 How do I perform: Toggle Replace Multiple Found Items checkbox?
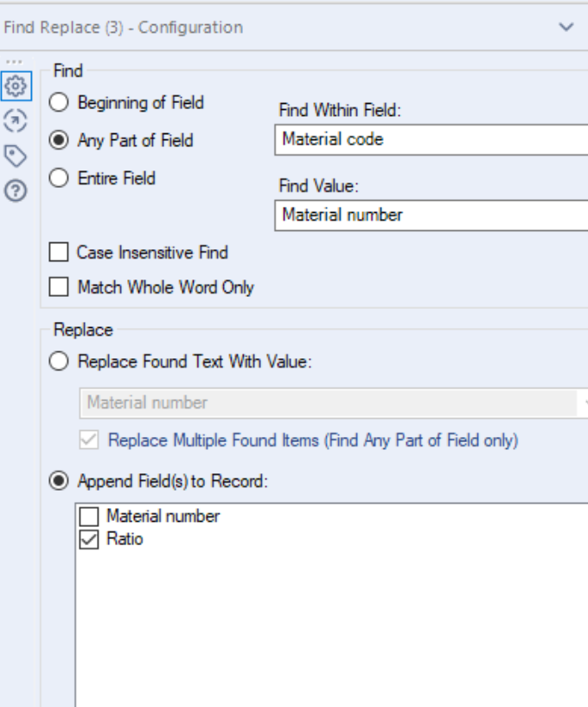click(89, 440)
